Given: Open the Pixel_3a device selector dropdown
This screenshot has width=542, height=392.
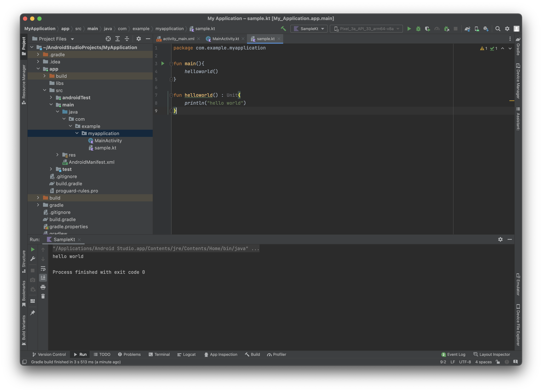Looking at the screenshot, I should click(x=366, y=29).
